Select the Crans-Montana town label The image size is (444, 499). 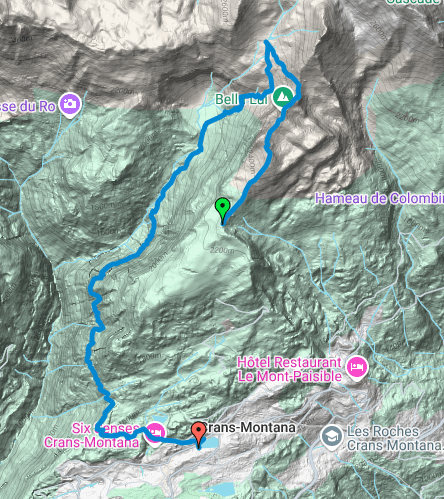point(249,427)
